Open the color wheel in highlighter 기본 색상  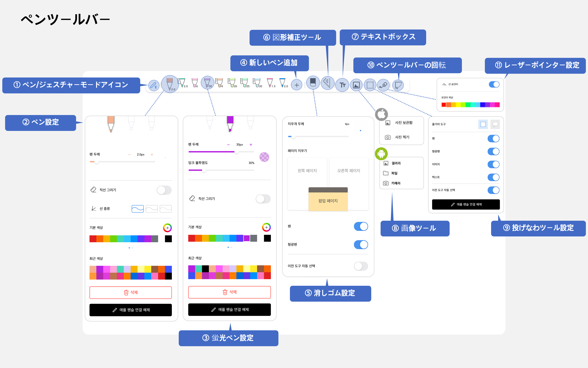point(266,227)
